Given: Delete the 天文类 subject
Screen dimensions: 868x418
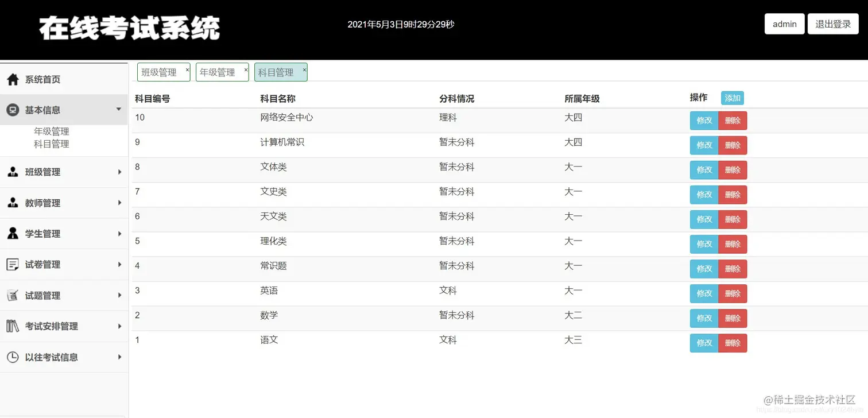Looking at the screenshot, I should pyautogui.click(x=733, y=219).
